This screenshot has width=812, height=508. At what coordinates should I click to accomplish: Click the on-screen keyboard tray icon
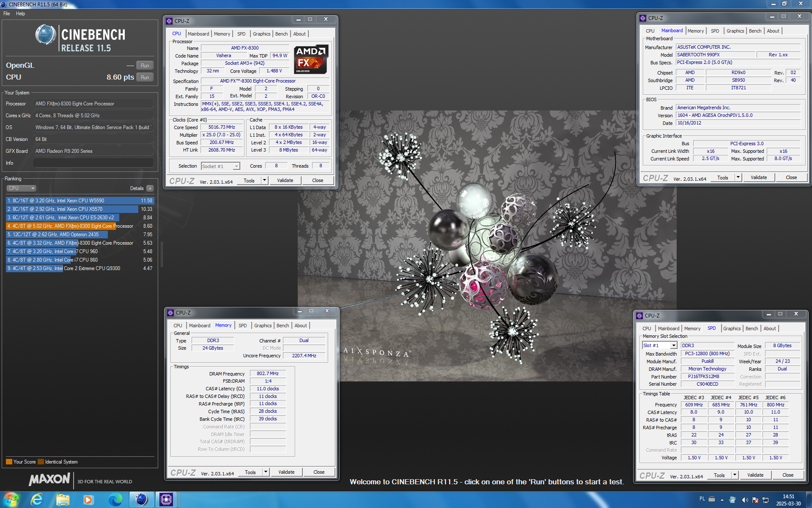pos(712,499)
